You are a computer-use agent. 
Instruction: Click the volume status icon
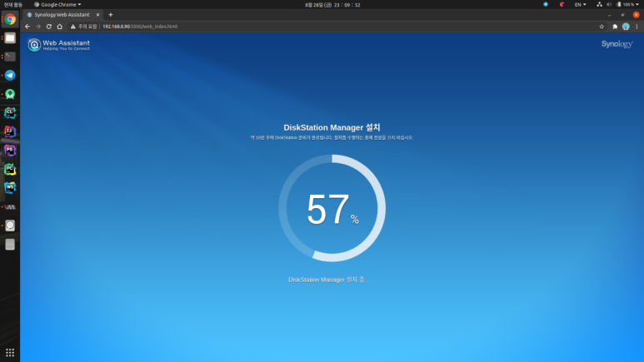coord(609,4)
